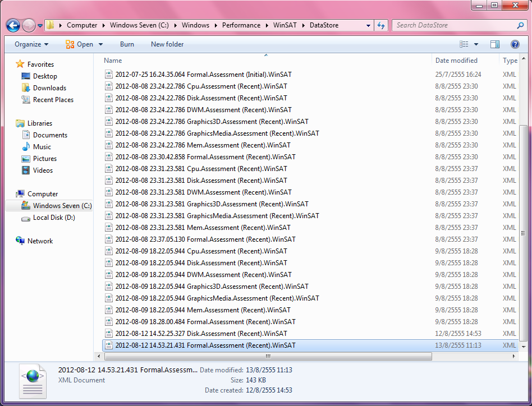Viewport: 532px width, 406px height.
Task: Expand arrow after WinSAT breadcrumb
Action: tap(304, 25)
